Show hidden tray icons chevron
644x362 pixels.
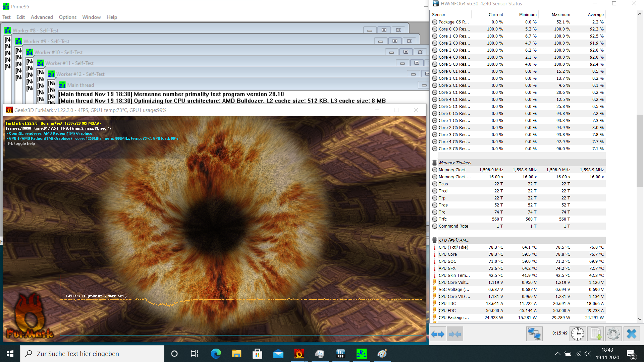coord(557,354)
